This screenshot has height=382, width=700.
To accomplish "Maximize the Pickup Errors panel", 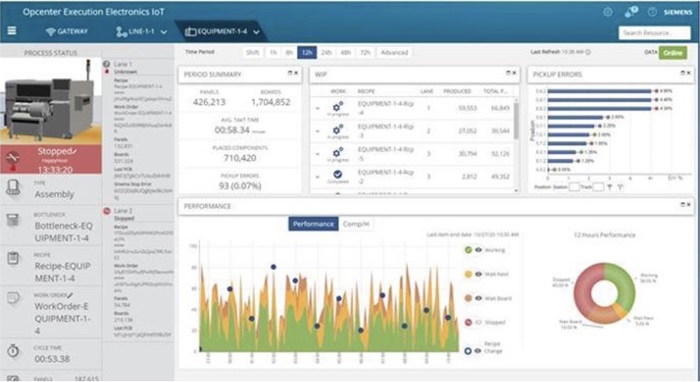I will coord(683,73).
